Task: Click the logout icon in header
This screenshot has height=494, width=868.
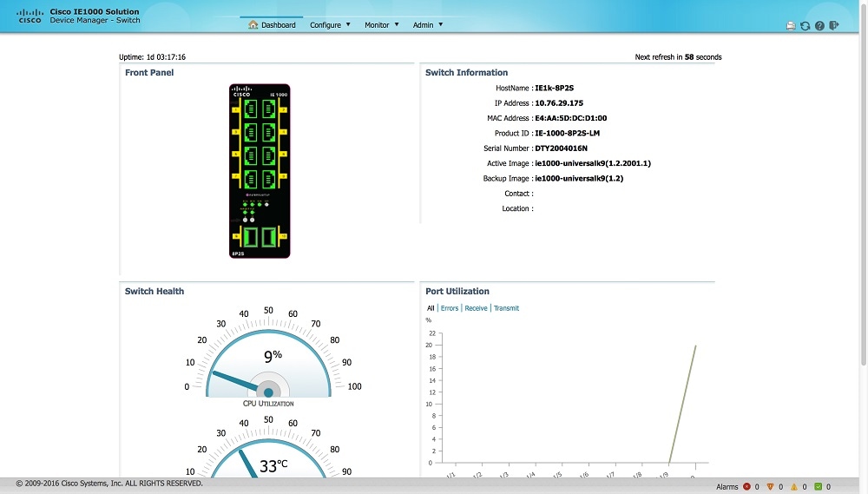Action: (x=834, y=25)
